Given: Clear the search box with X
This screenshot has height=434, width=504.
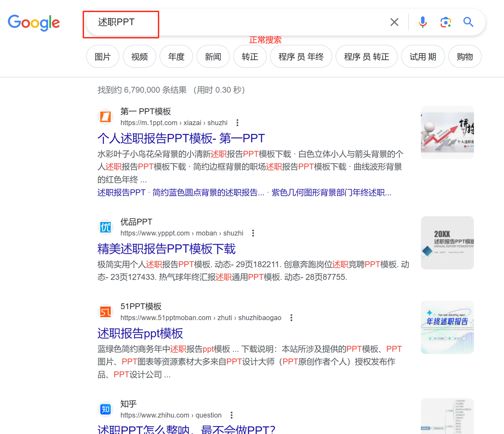Looking at the screenshot, I should (x=394, y=22).
